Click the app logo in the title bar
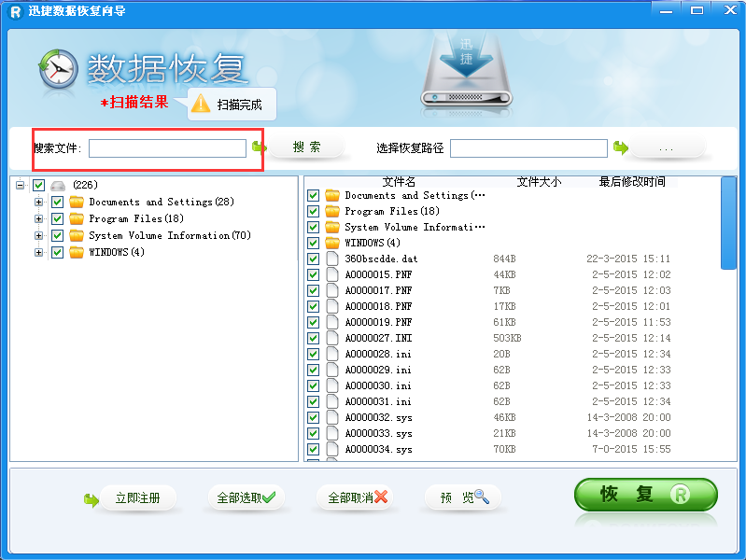 [16, 12]
